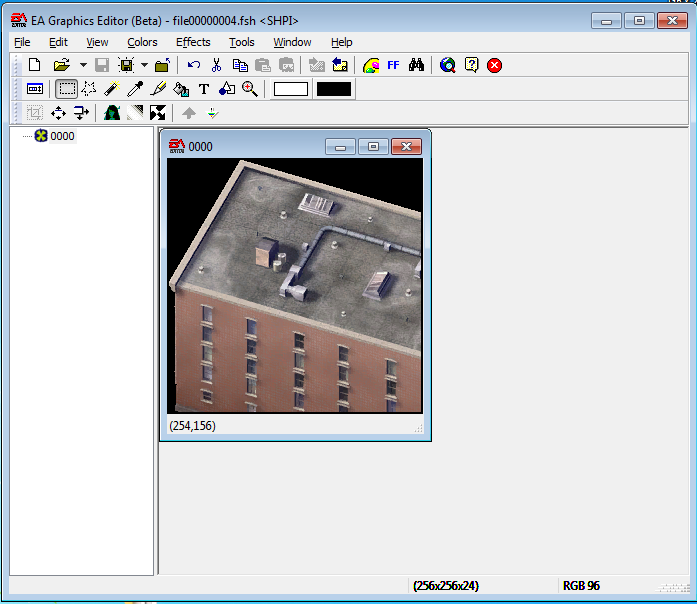Viewport: 697px width, 604px height.
Task: Toggle the free-form selection tool
Action: (89, 89)
